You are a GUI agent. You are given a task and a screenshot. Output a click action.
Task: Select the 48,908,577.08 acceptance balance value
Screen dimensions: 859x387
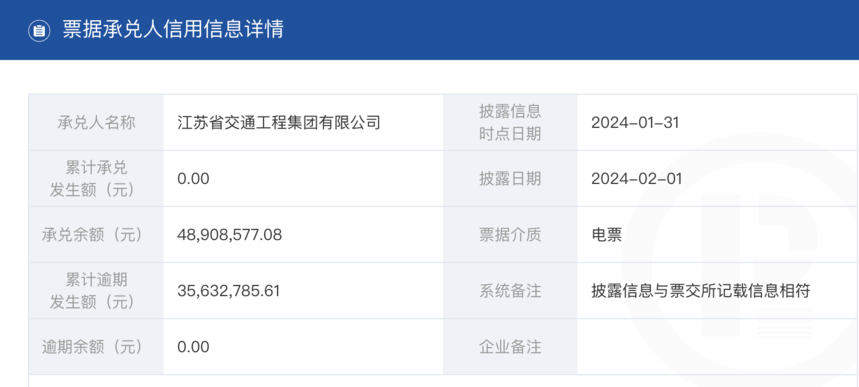click(230, 235)
